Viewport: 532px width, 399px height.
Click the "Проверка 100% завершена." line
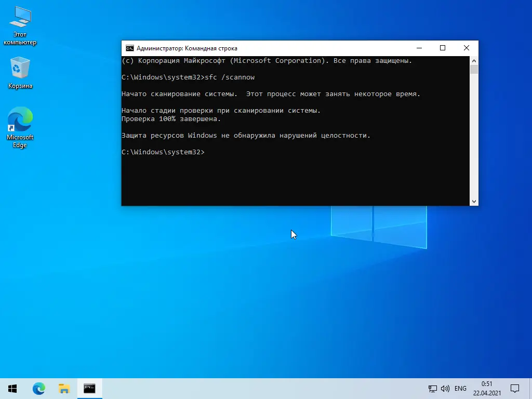pos(171,119)
